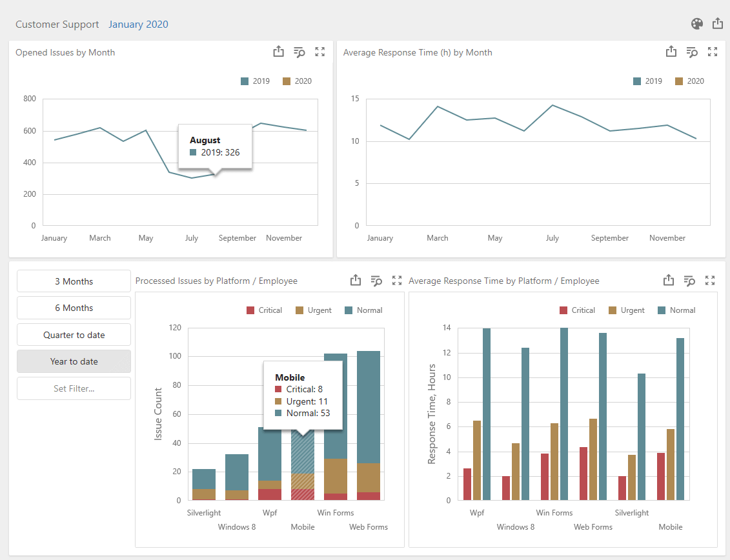Viewport: 730px width, 560px height.
Task: Maximize Average Response Time by Month panel
Action: [x=713, y=52]
